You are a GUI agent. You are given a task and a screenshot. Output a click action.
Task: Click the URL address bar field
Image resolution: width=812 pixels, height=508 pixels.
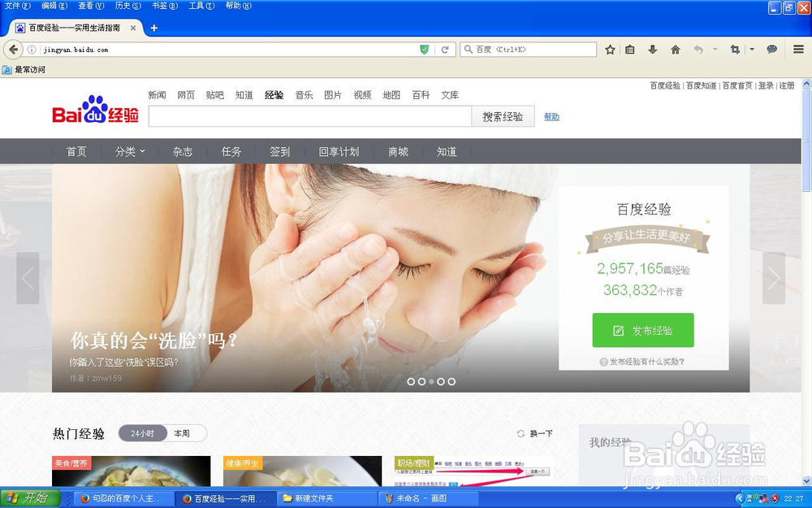point(230,50)
